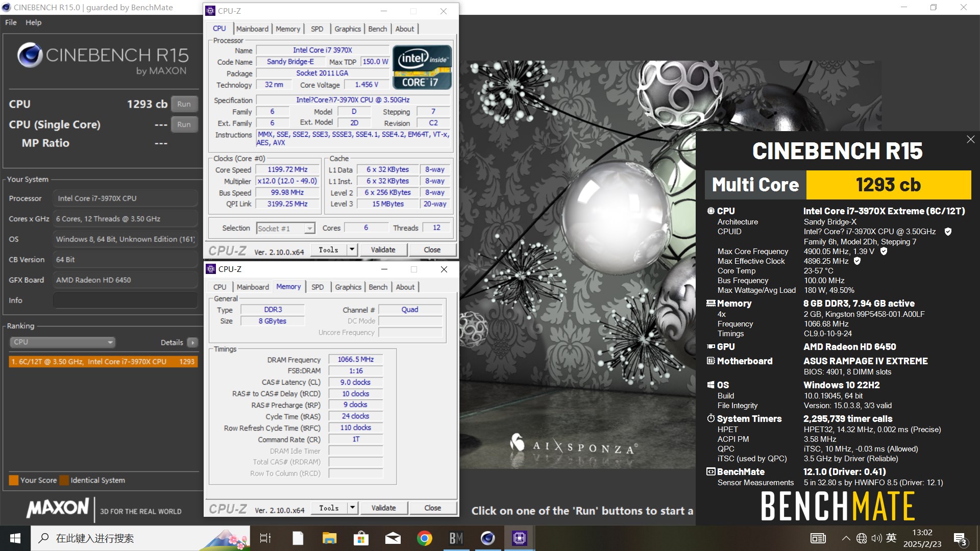This screenshot has width=980, height=551.
Task: Open Mainboard tab in the lower CPU-Z
Action: coord(253,287)
